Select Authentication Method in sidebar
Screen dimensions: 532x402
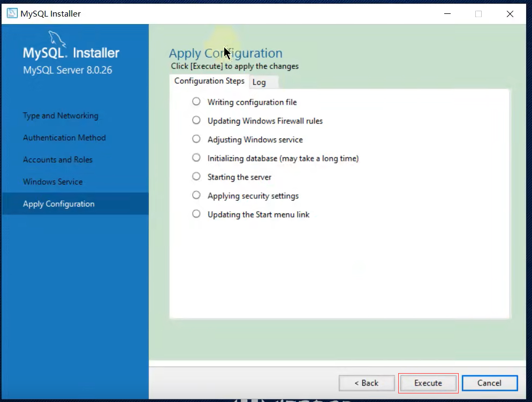coord(64,138)
